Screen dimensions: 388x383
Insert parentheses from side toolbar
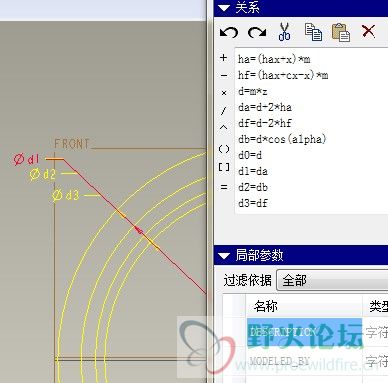coord(224,149)
